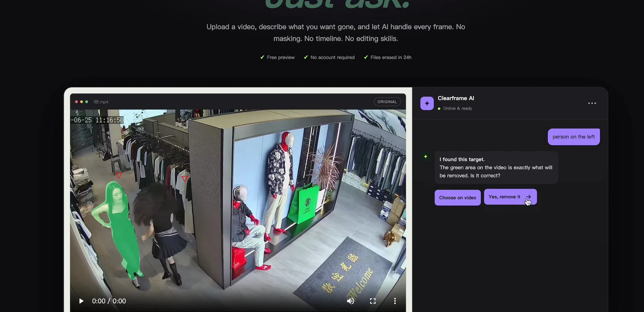
Task: Click the arrow icon on the Yes, remove it button
Action: (x=528, y=197)
